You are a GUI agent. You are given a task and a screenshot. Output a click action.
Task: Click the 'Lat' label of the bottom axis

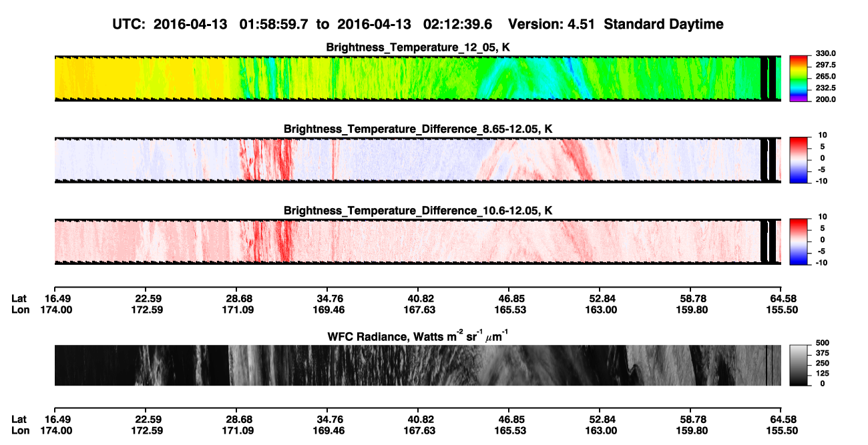pos(19,419)
